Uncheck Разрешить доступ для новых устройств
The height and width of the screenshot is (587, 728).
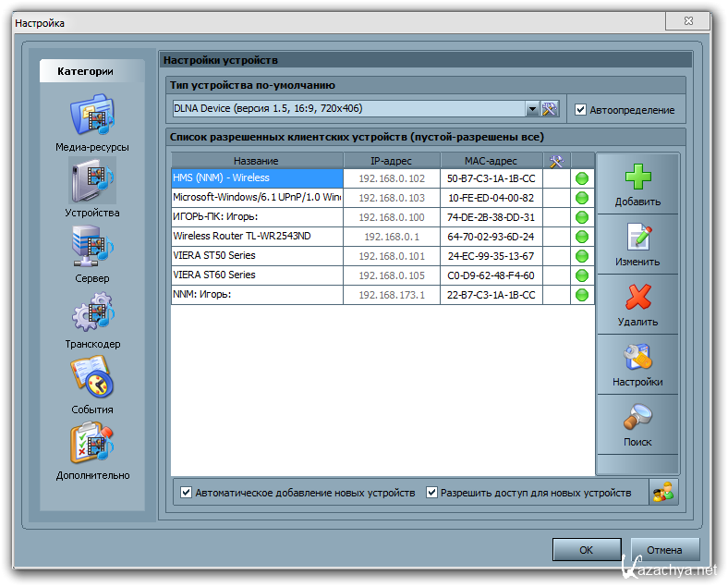(x=431, y=493)
